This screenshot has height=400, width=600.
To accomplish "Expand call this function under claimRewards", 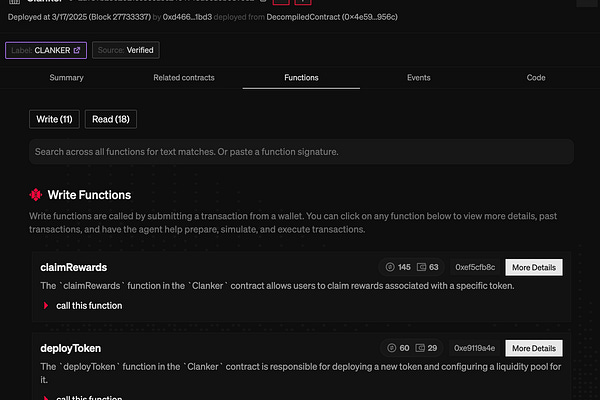I will pyautogui.click(x=84, y=305).
